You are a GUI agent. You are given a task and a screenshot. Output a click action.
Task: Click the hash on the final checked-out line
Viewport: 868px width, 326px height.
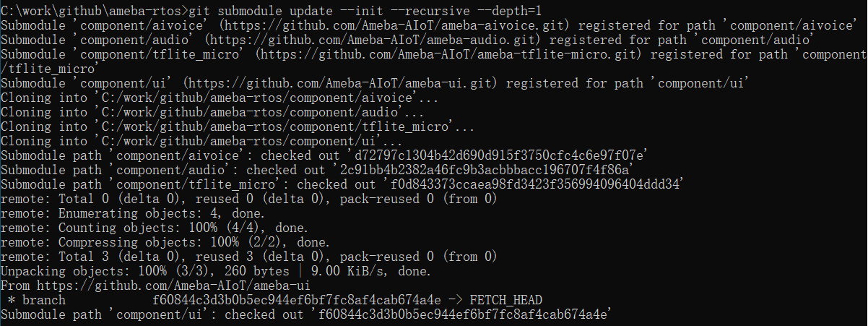(x=462, y=314)
